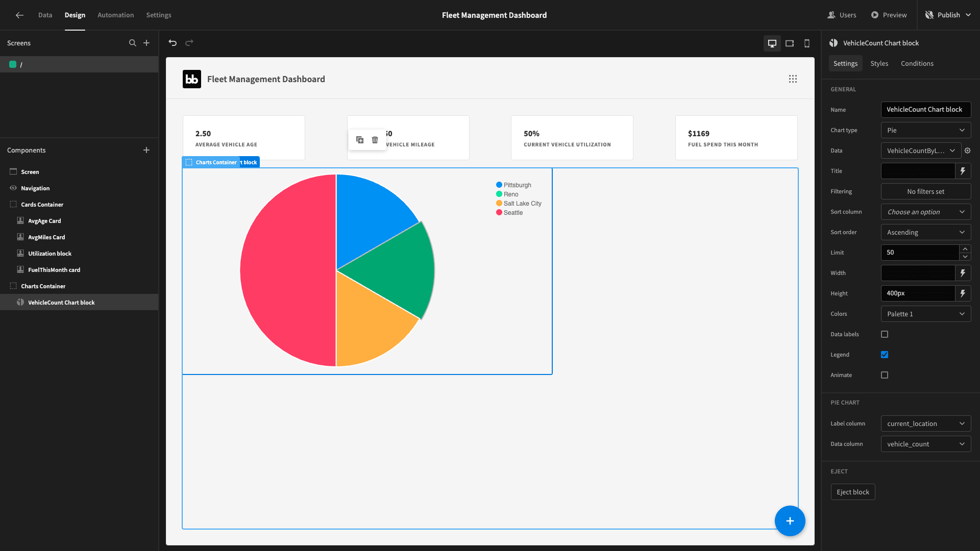Delete the selected chart block
The image size is (980, 551).
coord(375,140)
